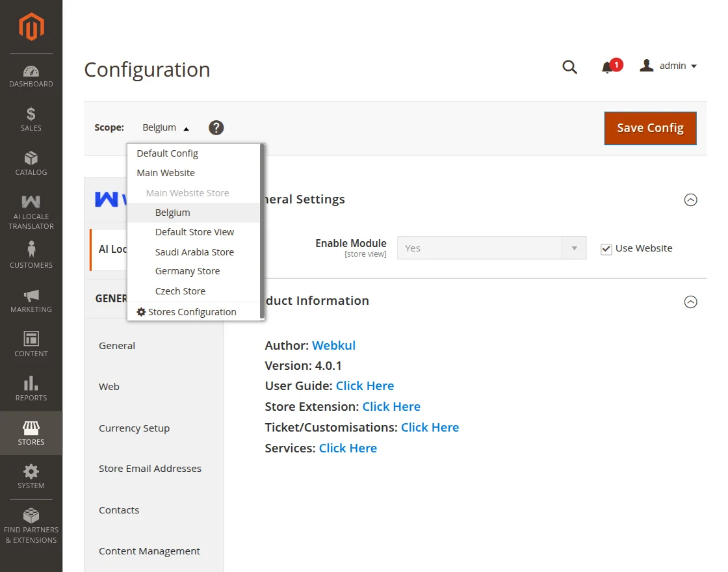This screenshot has width=728, height=572.
Task: Click the Save Config button
Action: click(650, 128)
